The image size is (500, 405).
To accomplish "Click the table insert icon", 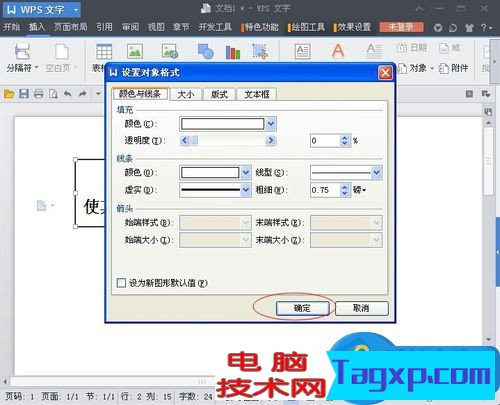I will click(x=104, y=52).
